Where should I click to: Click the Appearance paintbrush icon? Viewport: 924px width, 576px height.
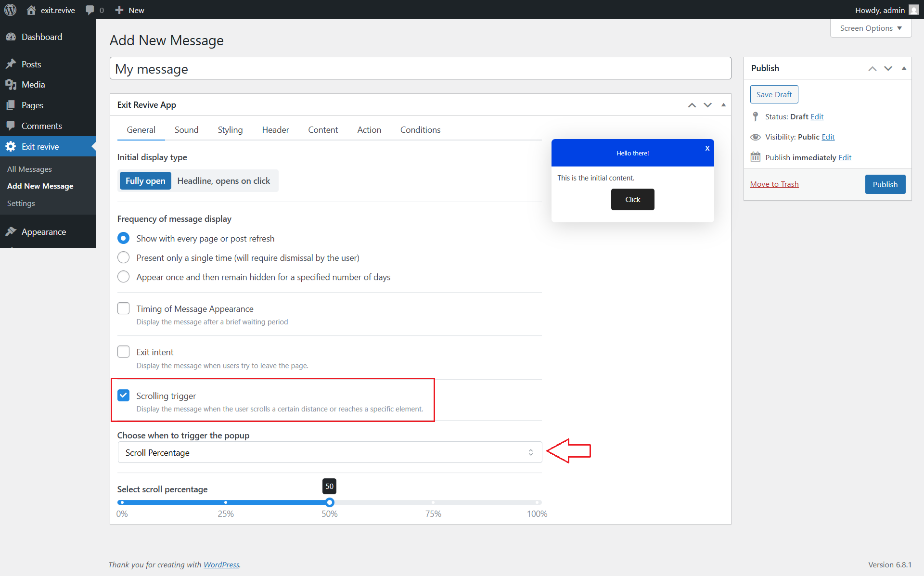point(11,232)
